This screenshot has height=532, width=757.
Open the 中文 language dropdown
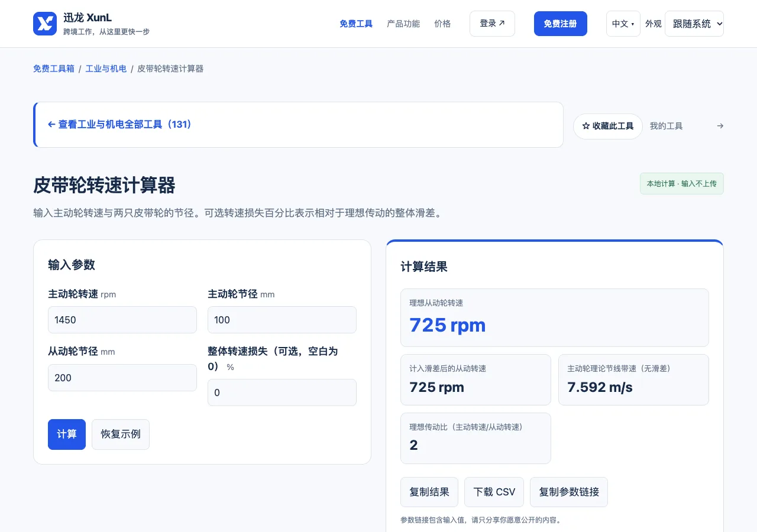tap(623, 24)
